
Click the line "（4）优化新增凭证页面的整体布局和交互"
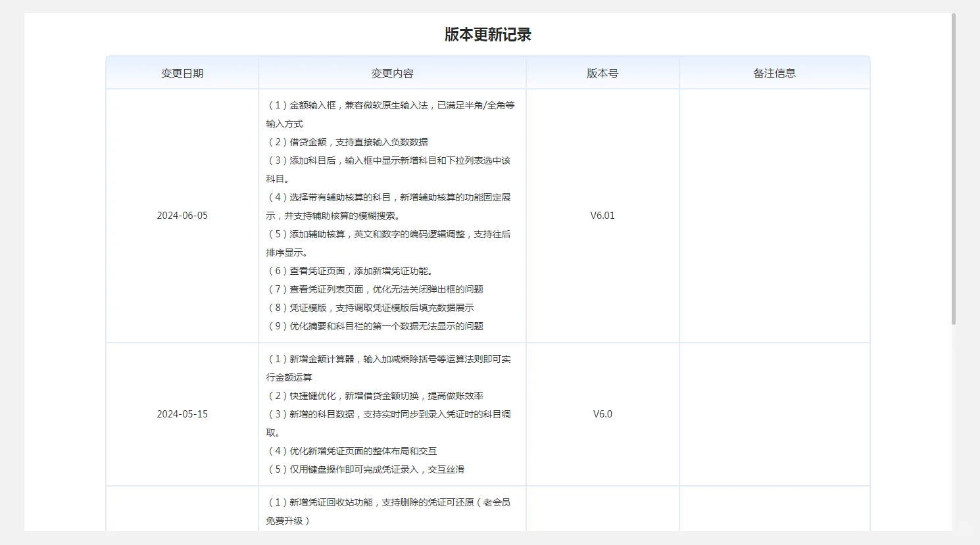pyautogui.click(x=352, y=451)
